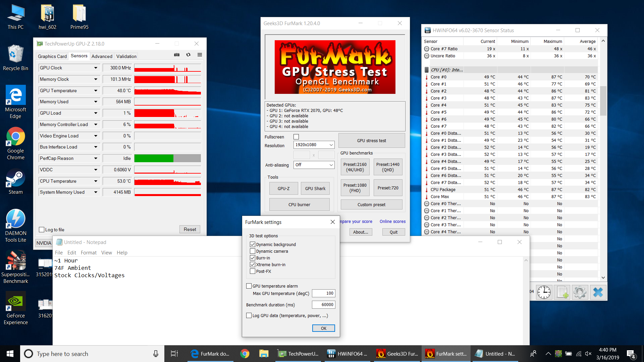644x362 pixels.
Task: Open PerfCap Reason dropdown arrow
Action: [x=96, y=159]
